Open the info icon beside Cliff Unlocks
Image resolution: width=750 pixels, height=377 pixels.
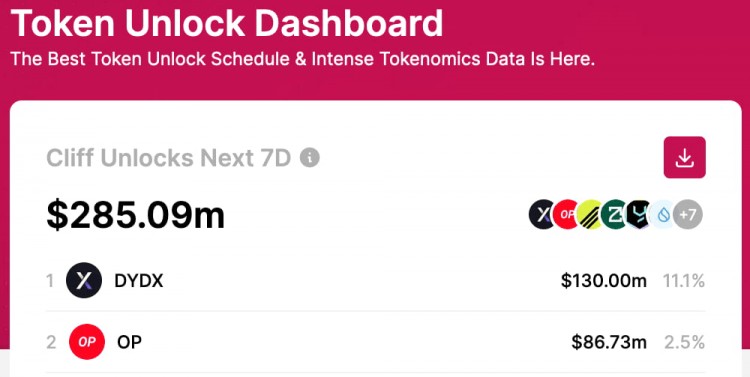pos(309,157)
